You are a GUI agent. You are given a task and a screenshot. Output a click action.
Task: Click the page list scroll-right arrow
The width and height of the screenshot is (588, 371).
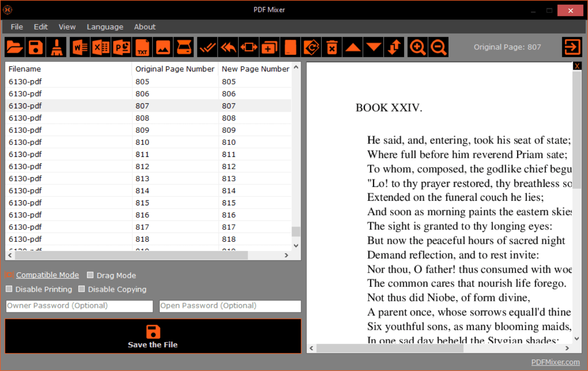286,255
